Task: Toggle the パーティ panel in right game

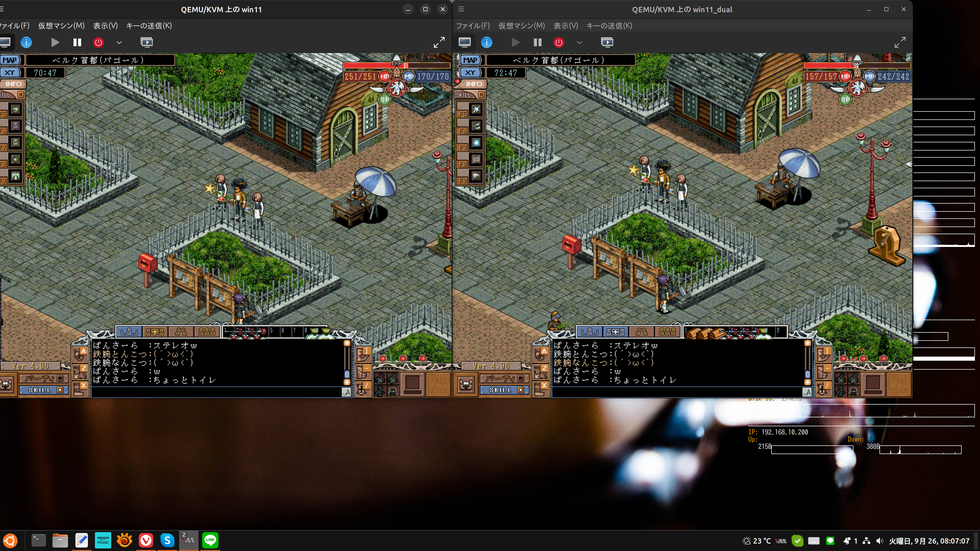Action: click(x=520, y=378)
